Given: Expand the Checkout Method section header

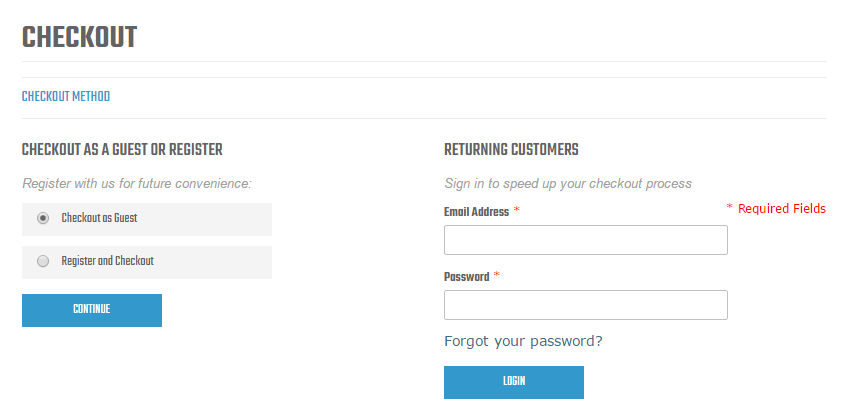Looking at the screenshot, I should [x=66, y=97].
